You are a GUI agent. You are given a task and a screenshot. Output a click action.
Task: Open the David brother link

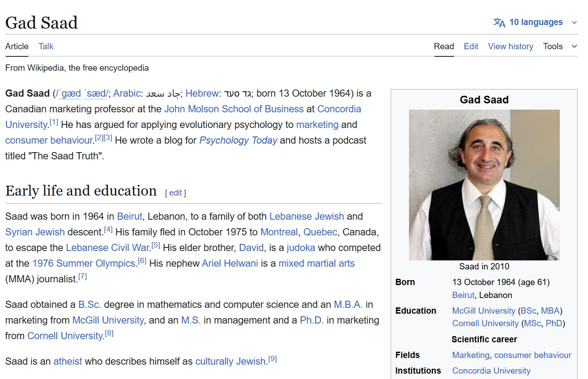coord(251,248)
